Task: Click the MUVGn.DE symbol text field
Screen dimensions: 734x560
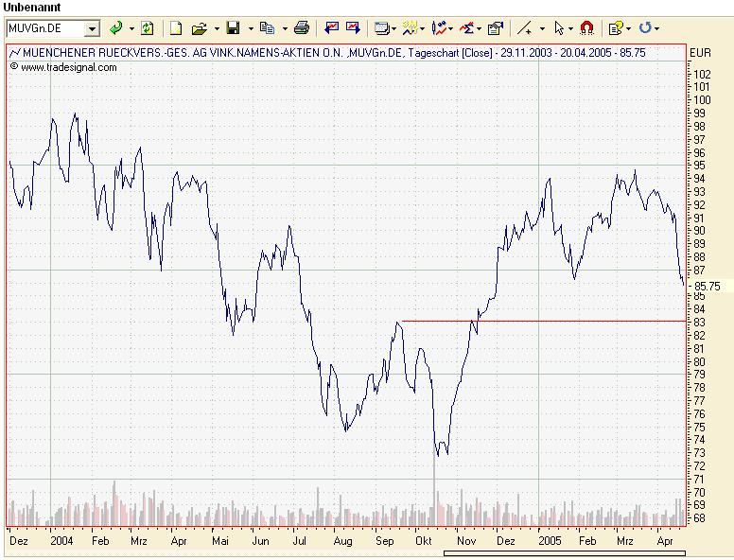Action: [45, 29]
